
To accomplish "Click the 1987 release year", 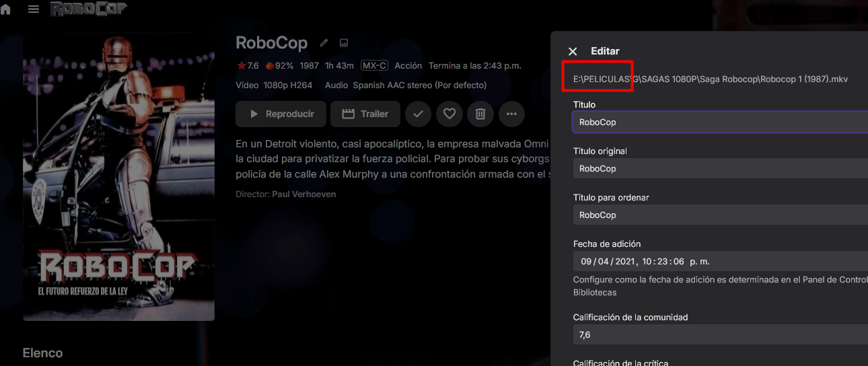I will click(x=310, y=66).
